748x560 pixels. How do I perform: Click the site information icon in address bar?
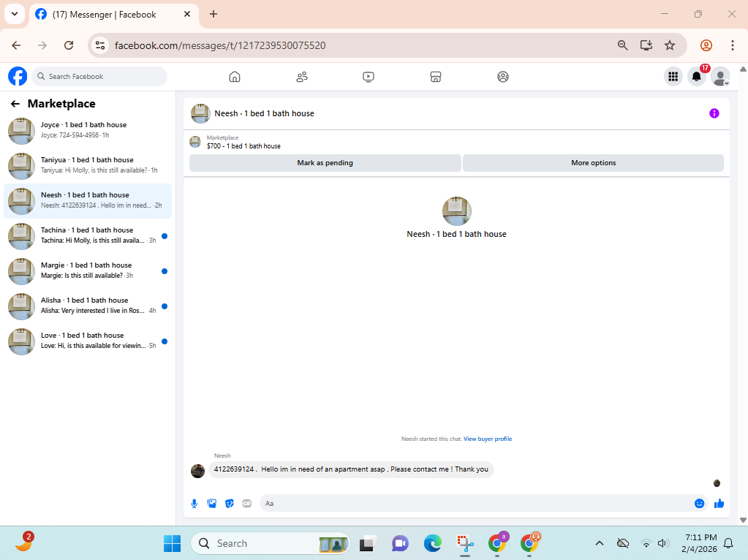100,45
